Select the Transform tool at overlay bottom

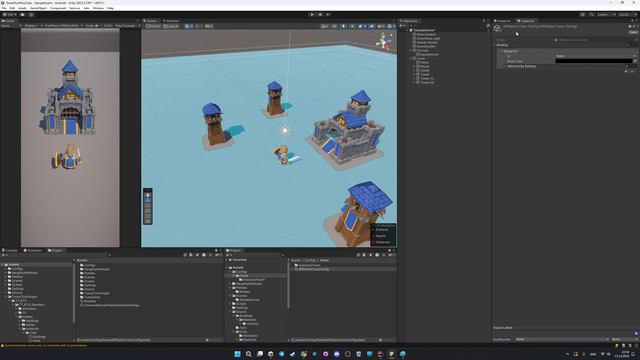148,221
